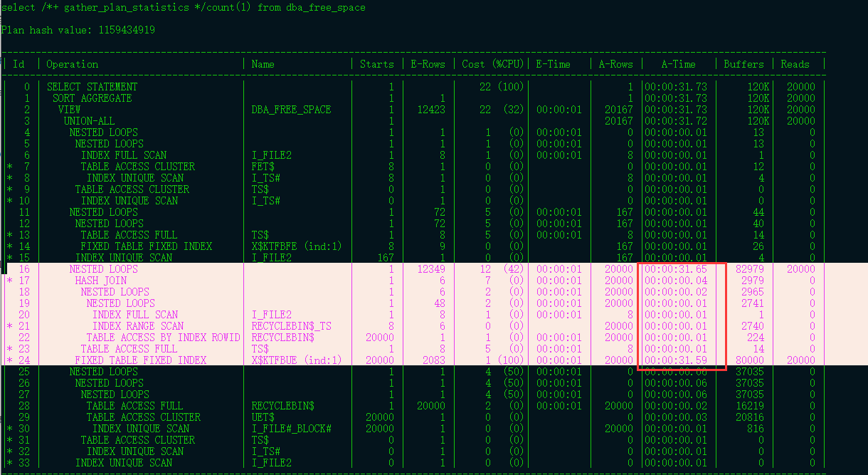Click the 'Starts' column header
Image resolution: width=868 pixels, height=475 pixels.
[377, 64]
